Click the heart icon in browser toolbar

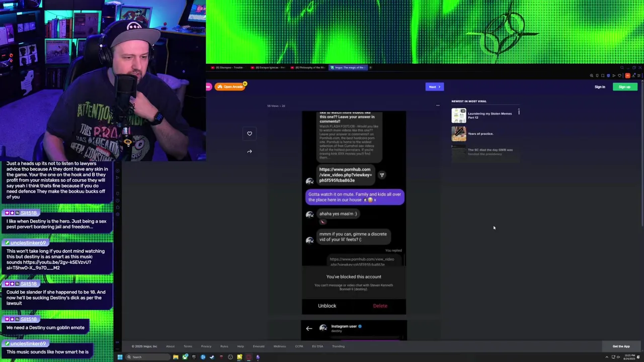tap(619, 75)
